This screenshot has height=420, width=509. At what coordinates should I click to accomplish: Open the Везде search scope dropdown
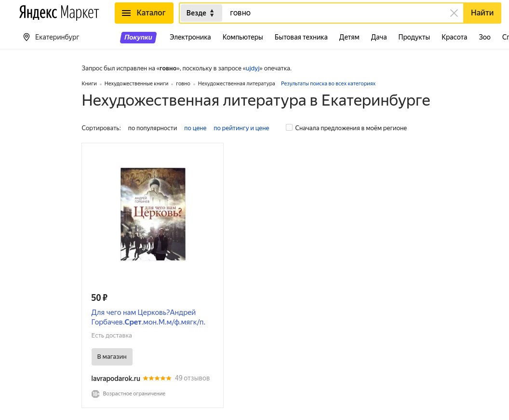coord(201,13)
